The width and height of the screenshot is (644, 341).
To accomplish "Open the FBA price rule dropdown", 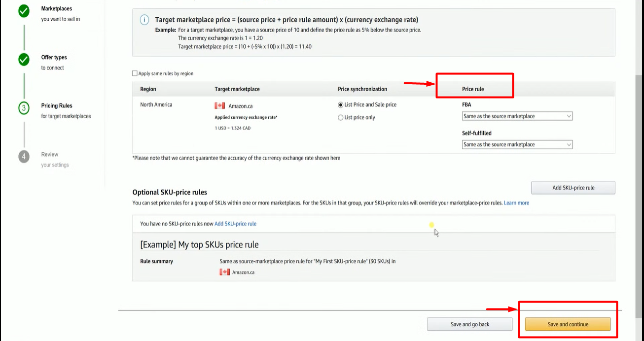I will point(517,116).
